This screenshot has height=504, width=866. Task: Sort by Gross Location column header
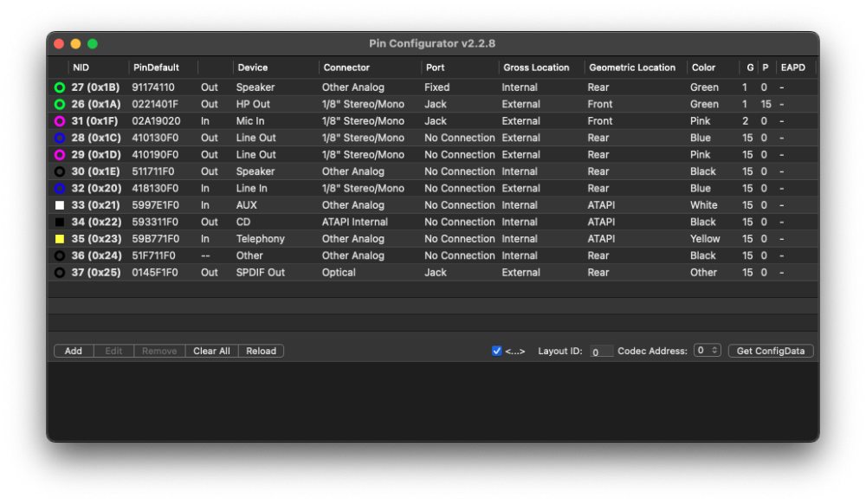[x=536, y=68]
